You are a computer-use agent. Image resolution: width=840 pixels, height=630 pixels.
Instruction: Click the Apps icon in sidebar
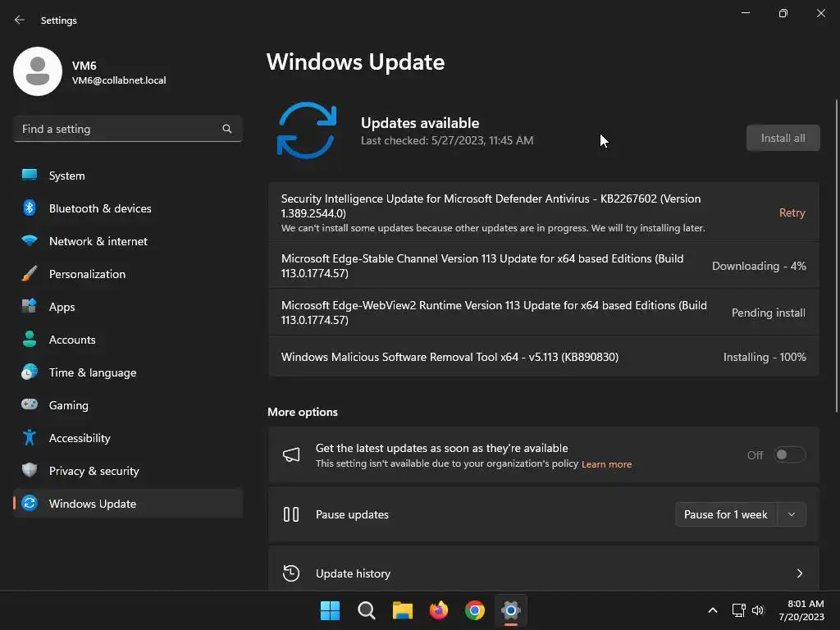tap(30, 307)
